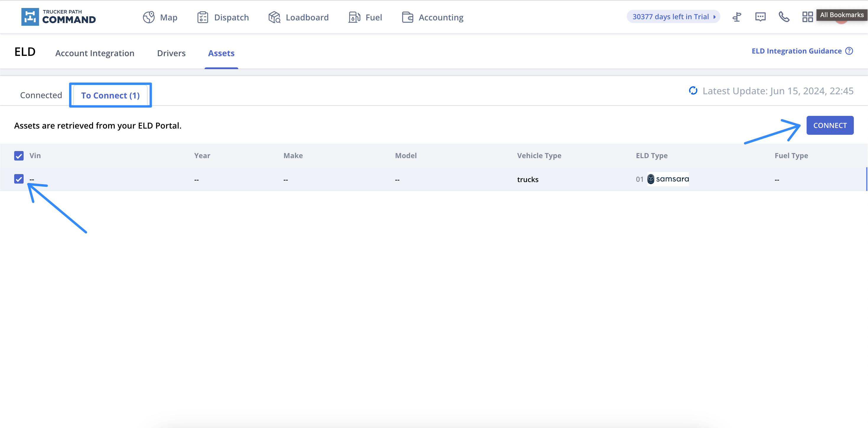Toggle the signpost guidance icon
This screenshot has width=868, height=428.
tap(737, 17)
